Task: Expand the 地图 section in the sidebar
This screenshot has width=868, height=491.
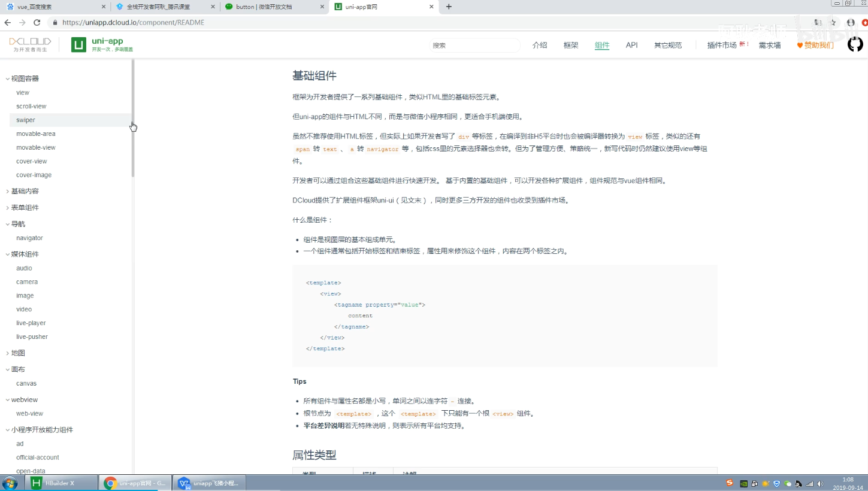Action: [x=17, y=353]
